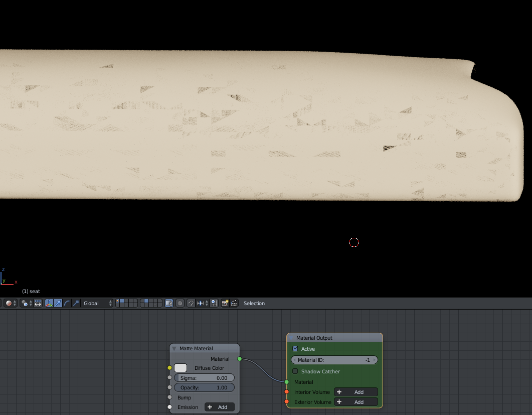Toggle the proportional editing circle icon

pyautogui.click(x=181, y=303)
